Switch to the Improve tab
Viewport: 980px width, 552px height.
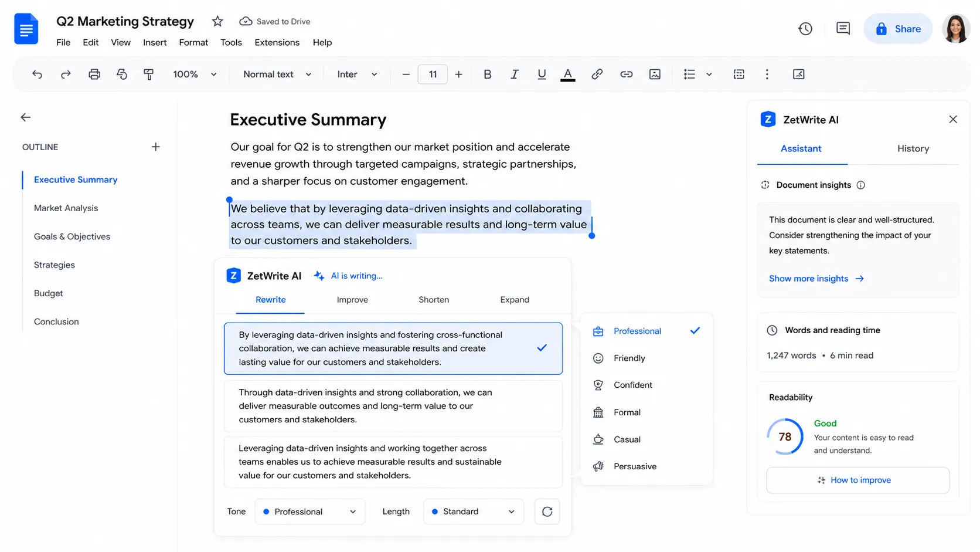(352, 300)
